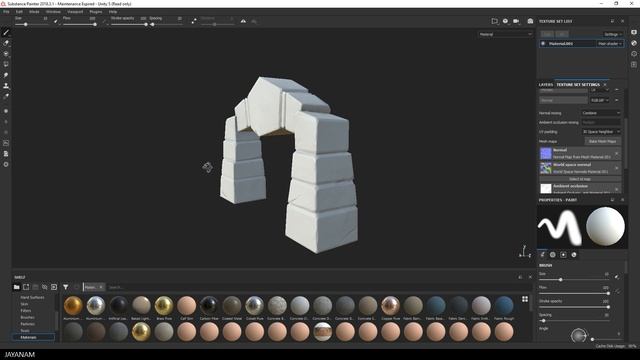Open the Main shader dropdown
Image resolution: width=640 pixels, height=360 pixels.
coord(610,44)
